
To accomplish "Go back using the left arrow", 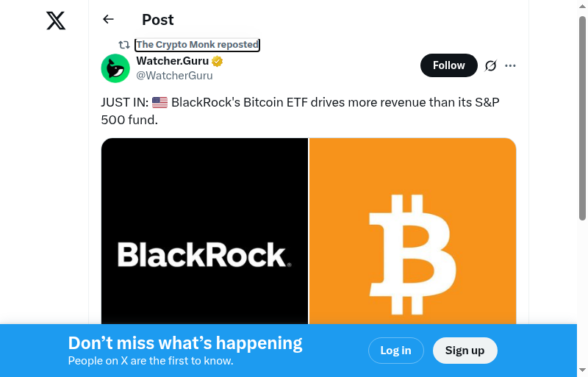I will coord(109,20).
